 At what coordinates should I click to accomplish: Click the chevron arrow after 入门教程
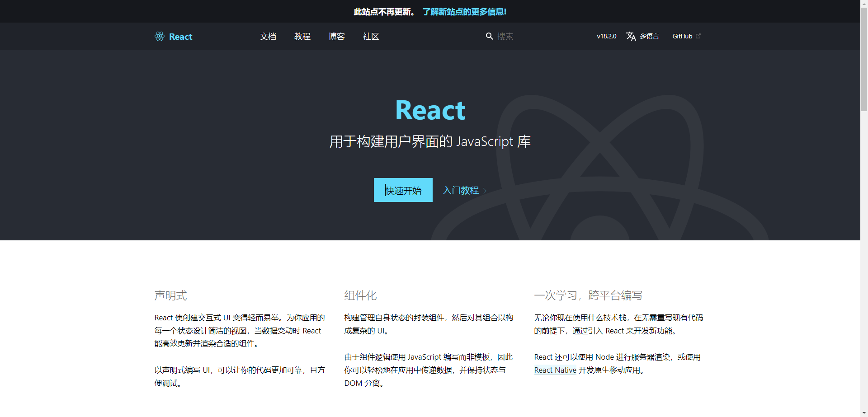[485, 191]
